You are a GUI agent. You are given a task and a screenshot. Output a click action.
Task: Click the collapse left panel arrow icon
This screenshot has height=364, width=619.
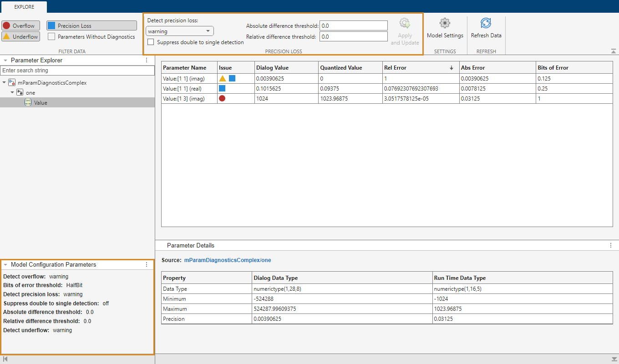(5, 359)
